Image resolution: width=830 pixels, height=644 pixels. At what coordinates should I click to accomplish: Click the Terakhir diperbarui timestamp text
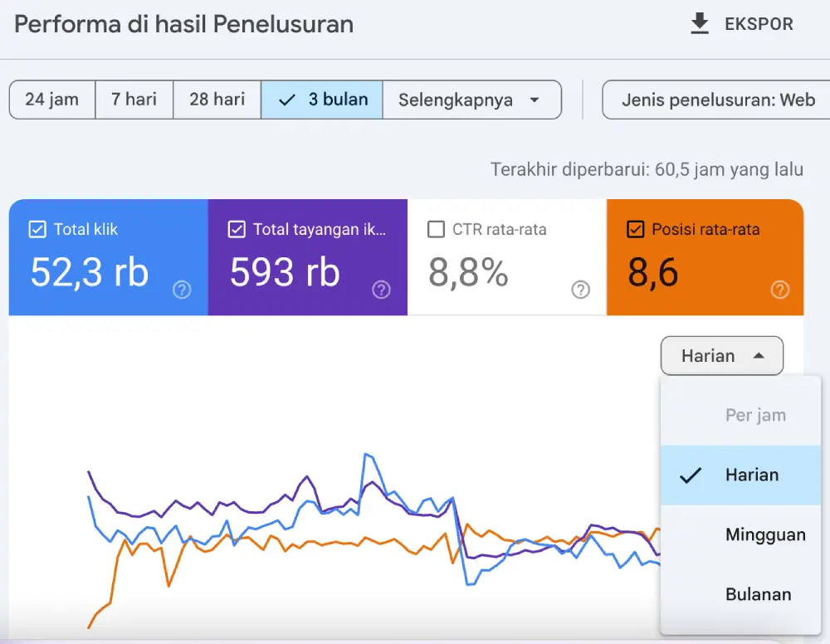coord(647,169)
